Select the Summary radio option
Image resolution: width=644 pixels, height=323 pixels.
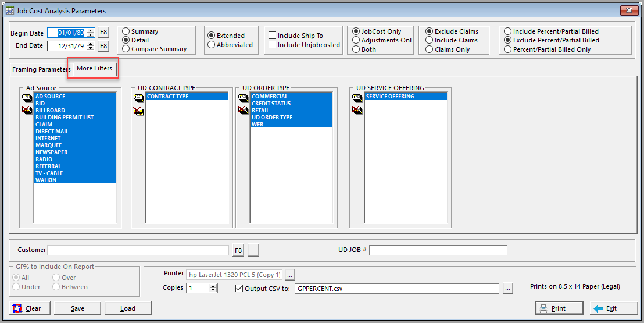[126, 31]
